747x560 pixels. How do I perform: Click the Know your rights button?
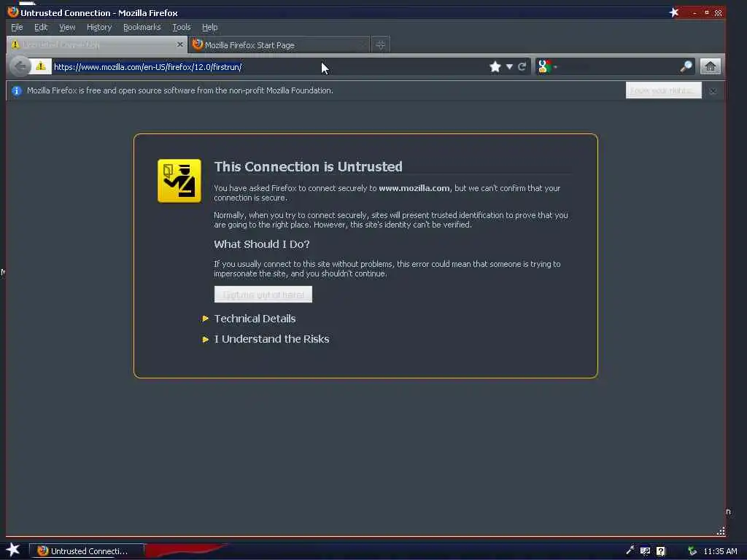point(664,90)
